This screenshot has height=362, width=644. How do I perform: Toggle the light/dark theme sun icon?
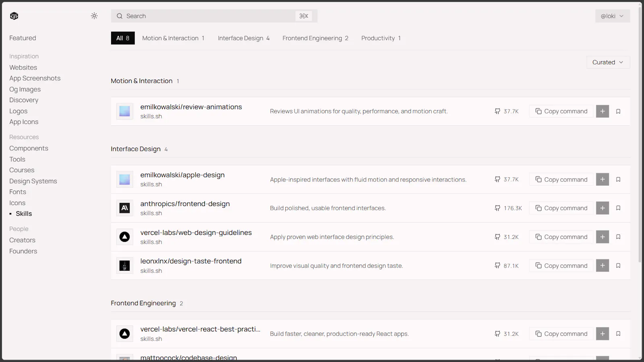point(94,16)
